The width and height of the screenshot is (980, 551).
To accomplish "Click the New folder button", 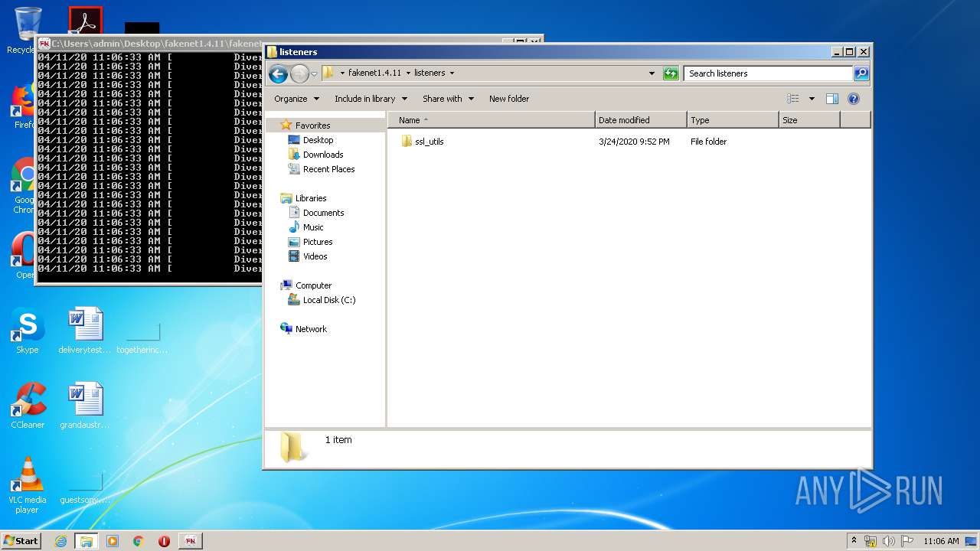I will [509, 99].
